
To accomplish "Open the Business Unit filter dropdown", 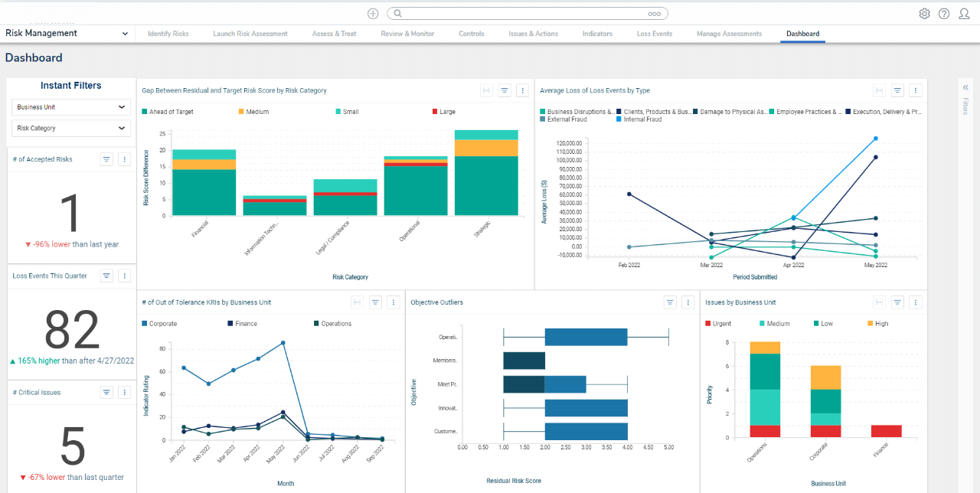I will [70, 106].
